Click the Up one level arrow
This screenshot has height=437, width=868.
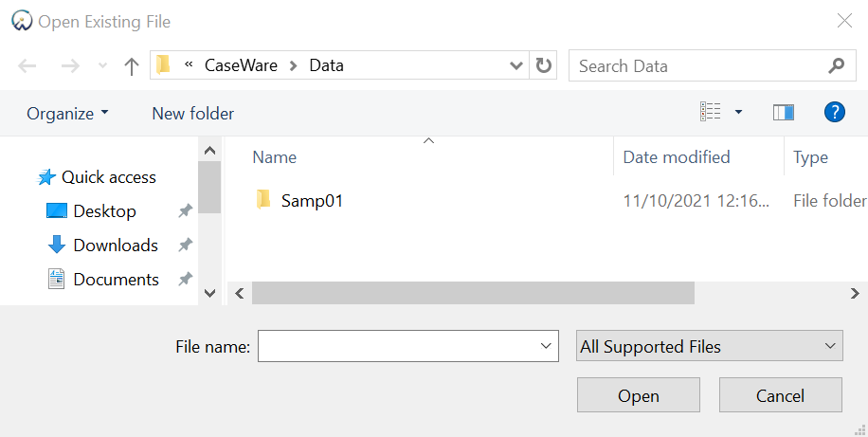click(x=132, y=66)
